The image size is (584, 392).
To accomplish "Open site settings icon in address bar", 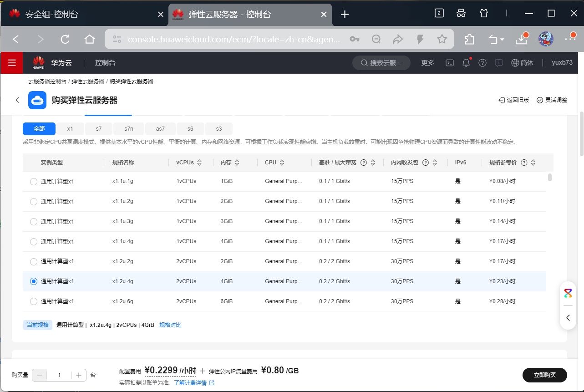I will tap(117, 39).
